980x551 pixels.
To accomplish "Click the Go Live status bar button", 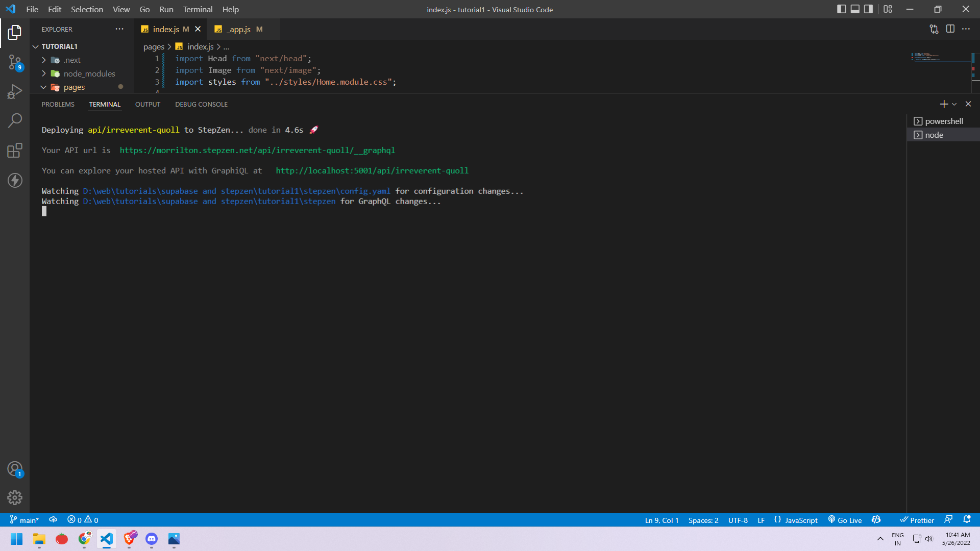I will coord(845,520).
